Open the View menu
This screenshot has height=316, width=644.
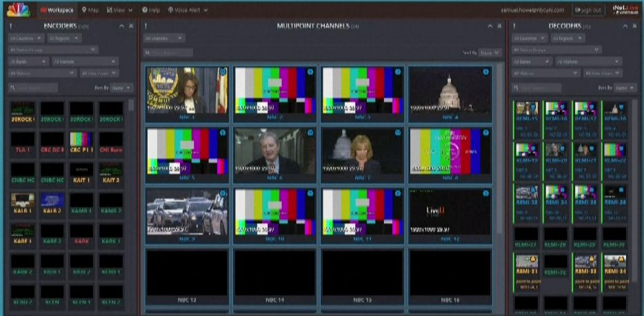[x=119, y=10]
